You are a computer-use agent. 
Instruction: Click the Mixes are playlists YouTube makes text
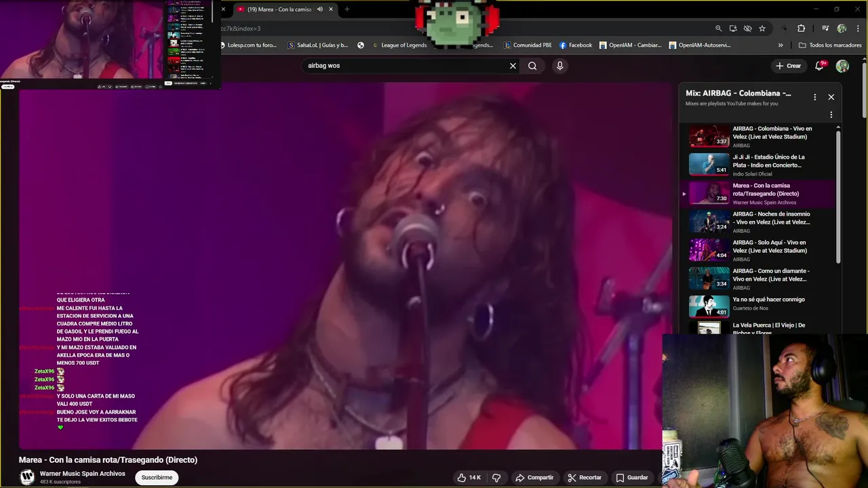point(732,104)
